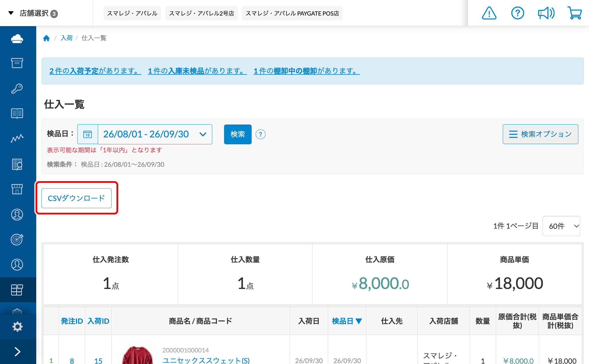Download the list with CSVダウンロード
This screenshot has width=589, height=364.
coord(77,198)
